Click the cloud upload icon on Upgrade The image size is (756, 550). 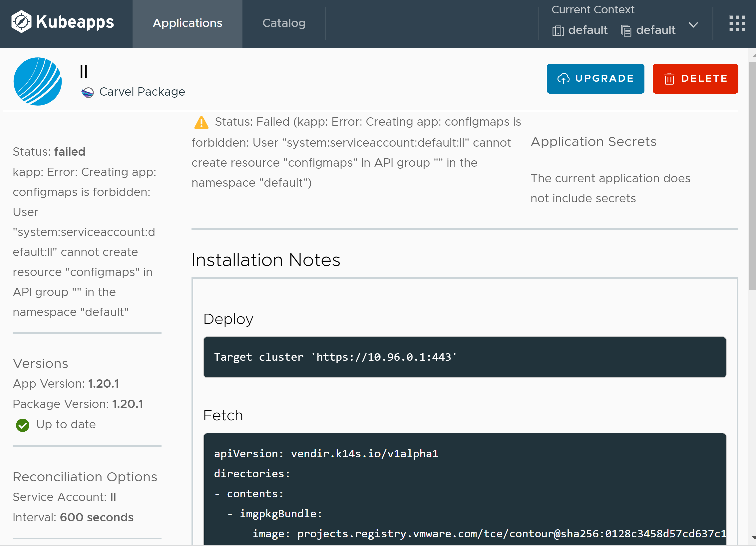[564, 78]
